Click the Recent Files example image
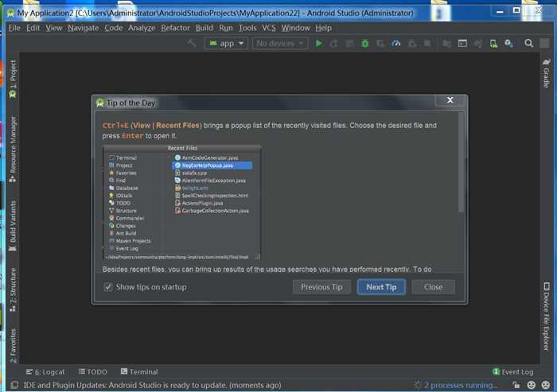The width and height of the screenshot is (557, 392). point(182,203)
